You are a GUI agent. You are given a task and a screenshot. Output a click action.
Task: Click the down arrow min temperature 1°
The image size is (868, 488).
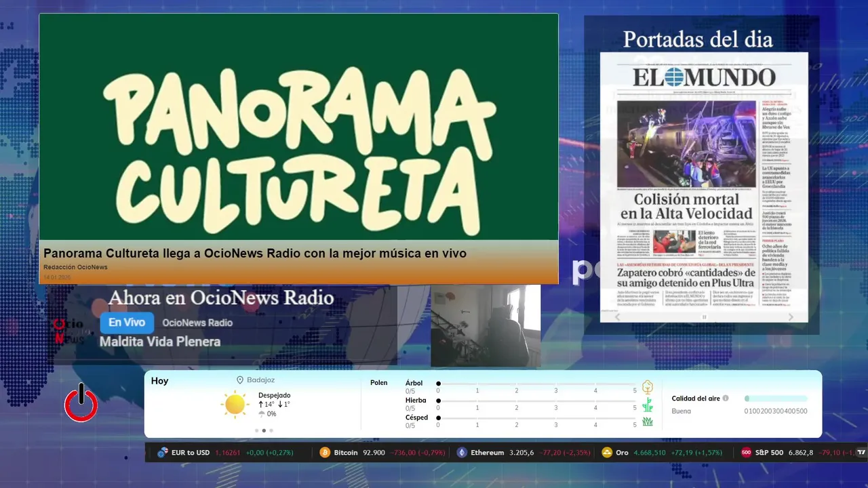point(280,404)
